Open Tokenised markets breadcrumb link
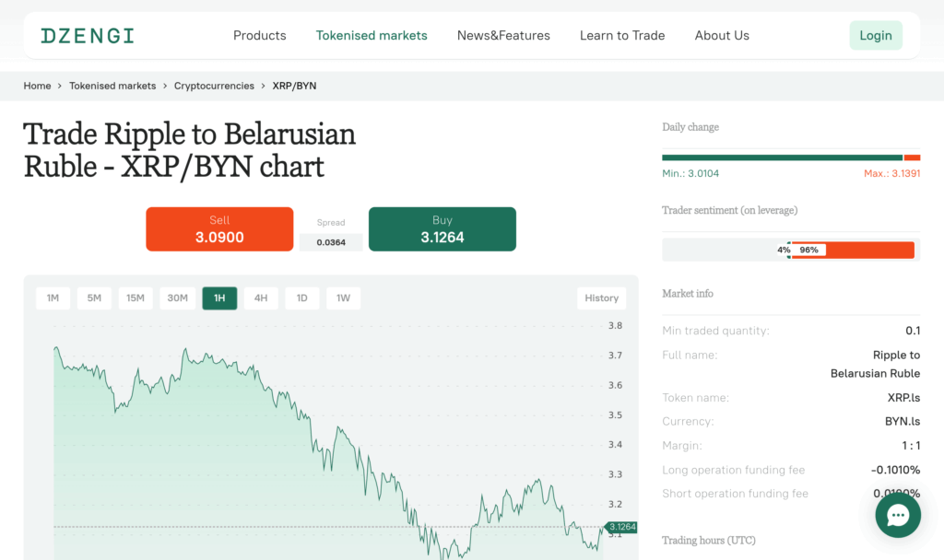Screen dimensions: 944x560 tap(112, 86)
